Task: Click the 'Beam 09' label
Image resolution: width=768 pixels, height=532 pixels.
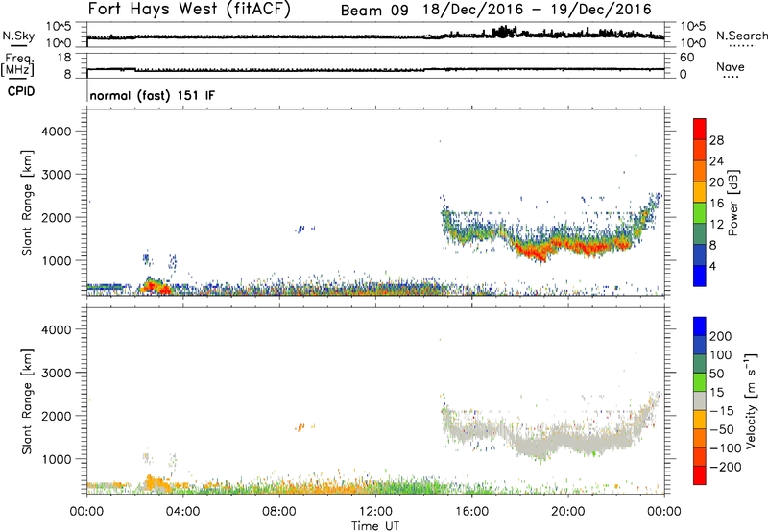Action: (374, 11)
